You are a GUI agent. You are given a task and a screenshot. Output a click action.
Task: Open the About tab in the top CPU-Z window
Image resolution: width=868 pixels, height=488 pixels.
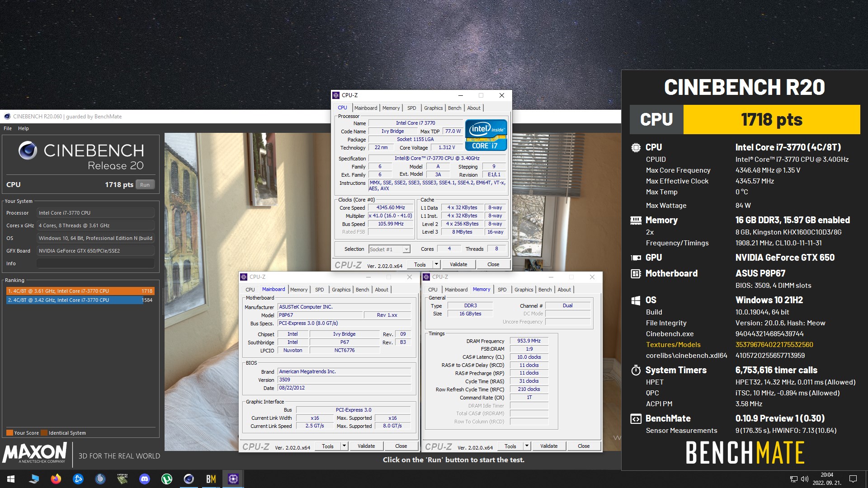point(474,108)
